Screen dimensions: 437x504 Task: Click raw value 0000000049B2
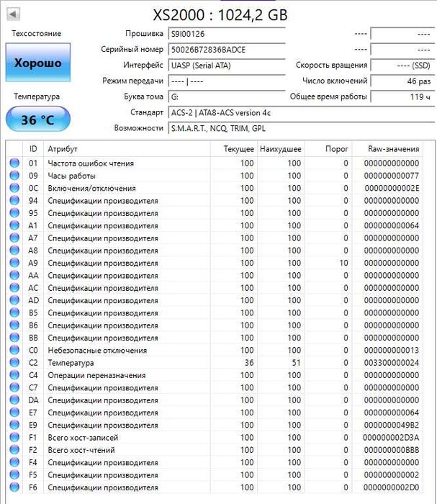click(x=392, y=425)
